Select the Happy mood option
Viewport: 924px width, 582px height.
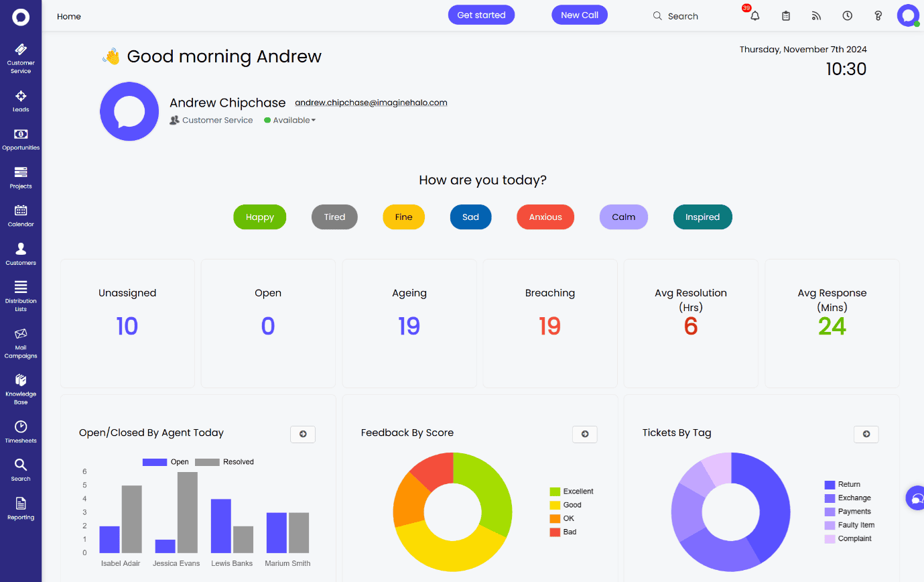(259, 217)
